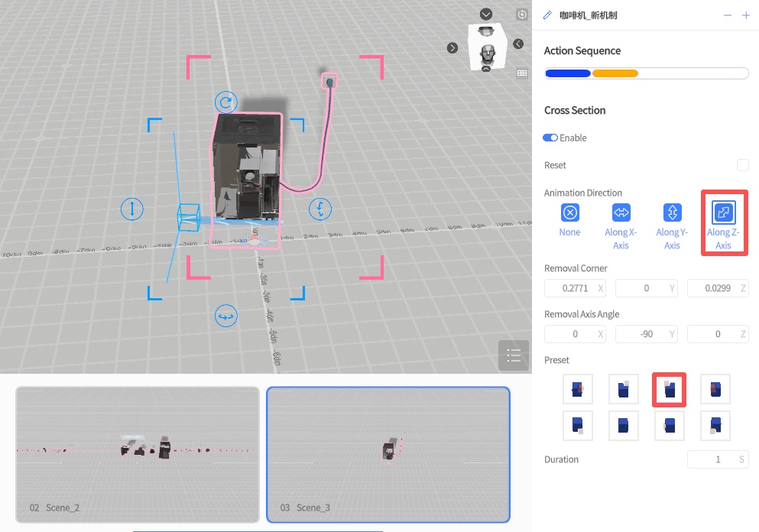Click the grid view icon below view cube
The height and width of the screenshot is (532, 759).
(522, 73)
